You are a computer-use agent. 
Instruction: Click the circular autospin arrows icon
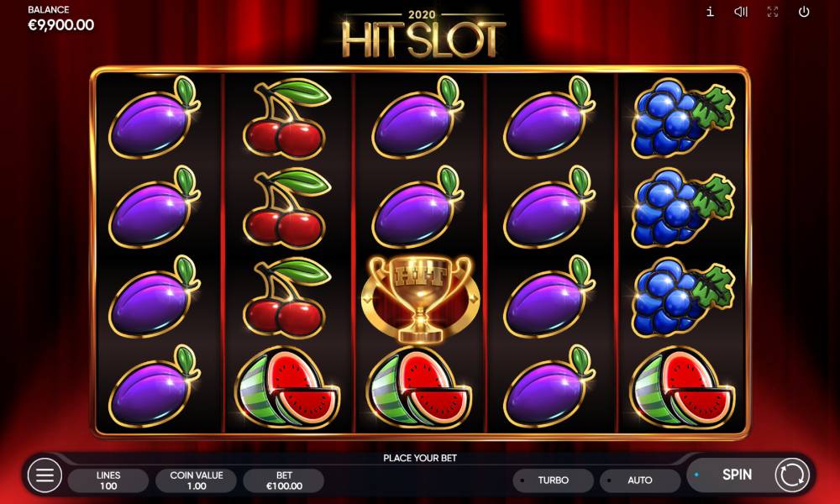click(792, 475)
